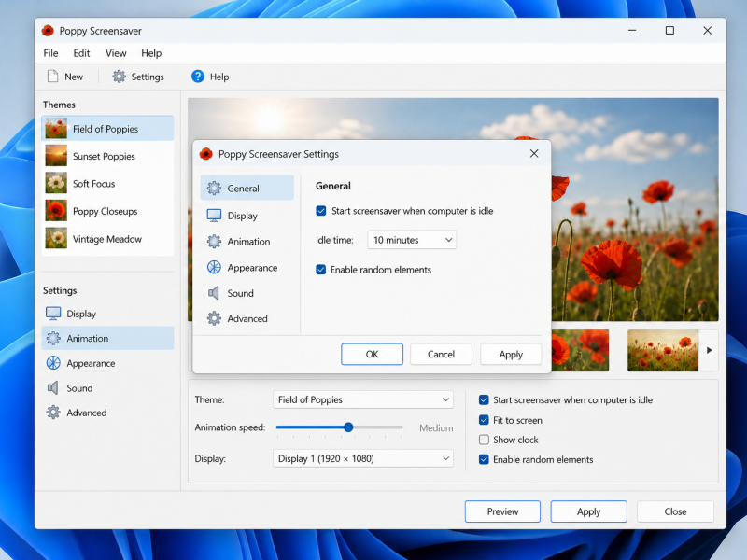Image resolution: width=747 pixels, height=560 pixels.
Task: Toggle main window Enable random elements checkbox
Action: point(484,459)
